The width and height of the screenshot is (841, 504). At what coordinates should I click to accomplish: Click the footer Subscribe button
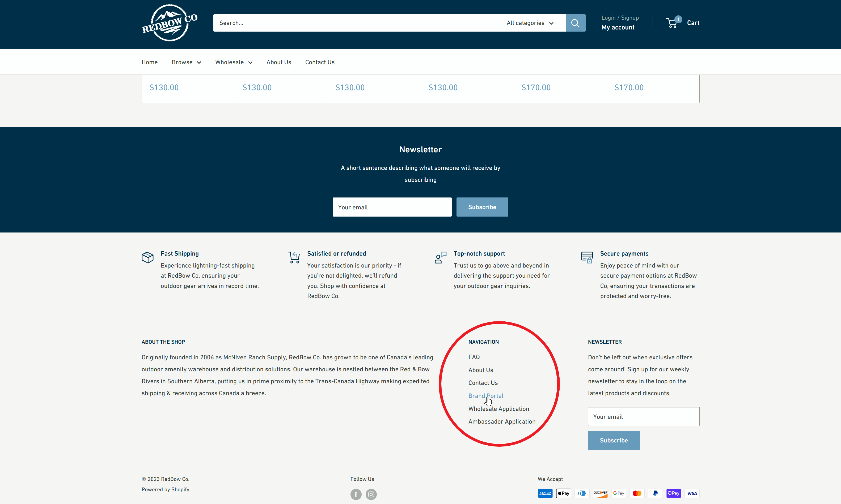(x=614, y=440)
